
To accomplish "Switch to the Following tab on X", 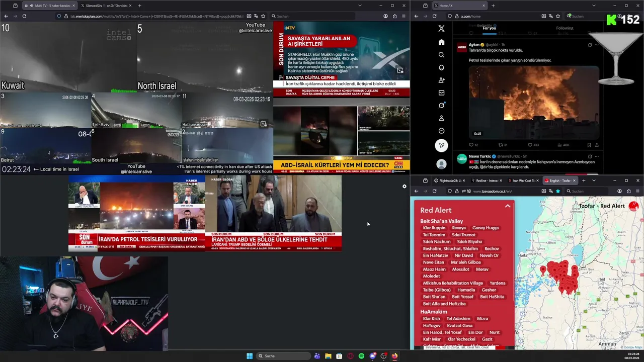I will click(x=565, y=28).
